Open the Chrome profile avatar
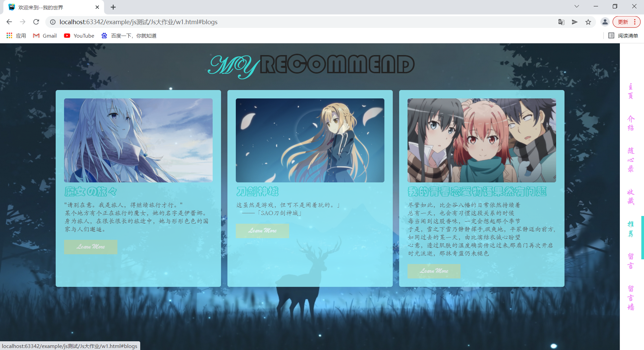Viewport: 644px width, 350px height. point(605,22)
